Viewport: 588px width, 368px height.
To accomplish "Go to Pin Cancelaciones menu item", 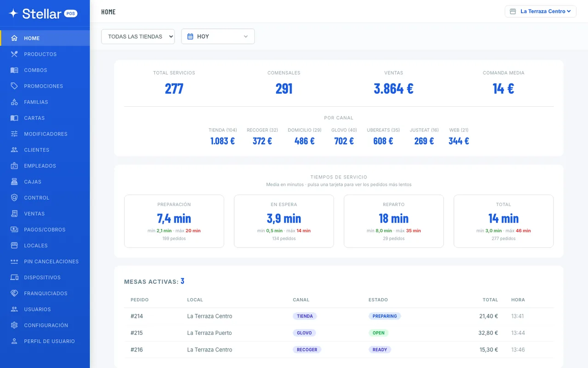I will pyautogui.click(x=45, y=261).
